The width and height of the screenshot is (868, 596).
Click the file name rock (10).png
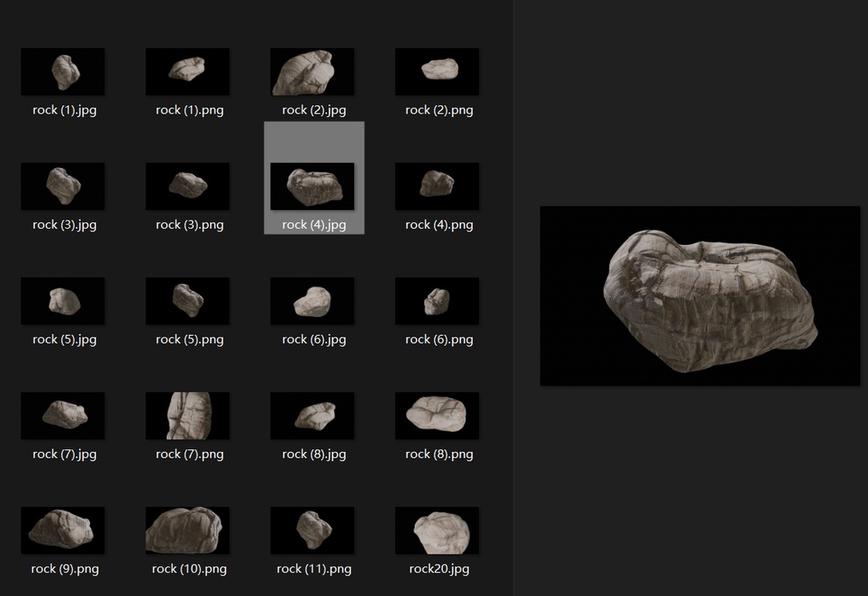coord(189,569)
